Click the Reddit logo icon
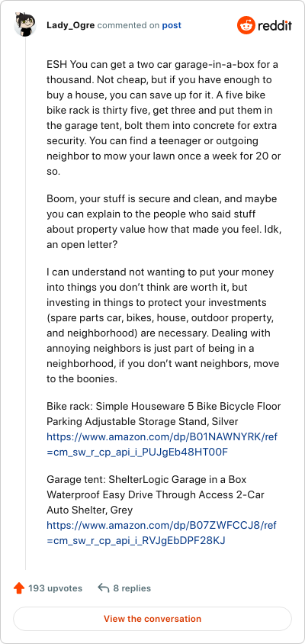 coord(246,25)
